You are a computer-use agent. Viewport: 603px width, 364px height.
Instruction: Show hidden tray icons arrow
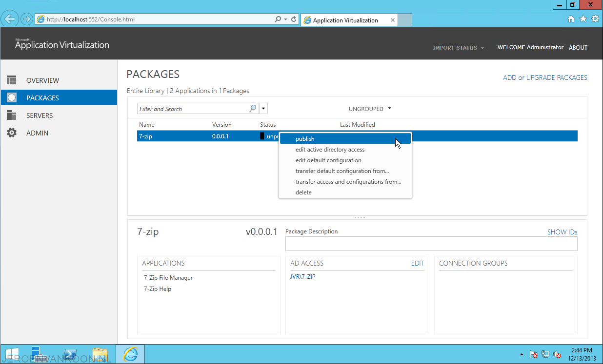tap(522, 355)
